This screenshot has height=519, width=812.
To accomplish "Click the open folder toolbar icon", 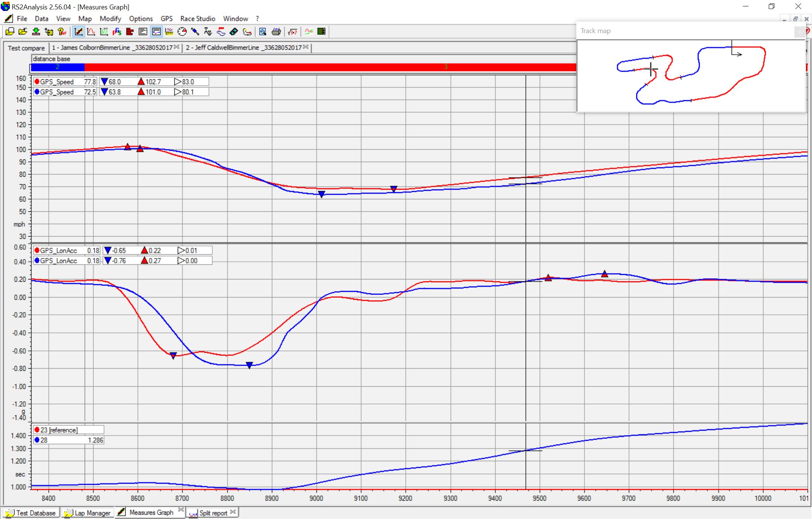I will 23,32.
